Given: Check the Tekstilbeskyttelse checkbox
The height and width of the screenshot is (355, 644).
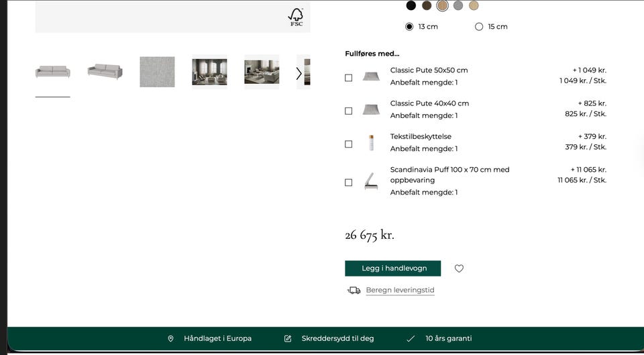Looking at the screenshot, I should tap(348, 144).
